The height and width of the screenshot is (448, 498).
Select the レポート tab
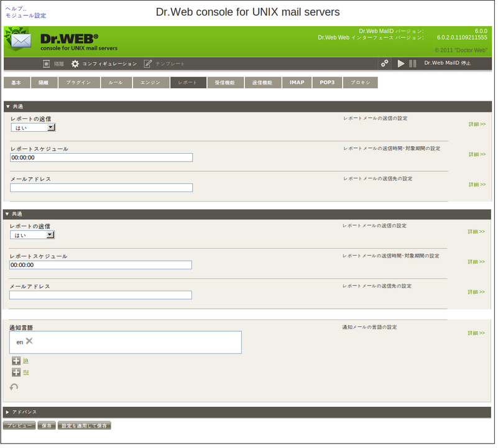pyautogui.click(x=188, y=83)
